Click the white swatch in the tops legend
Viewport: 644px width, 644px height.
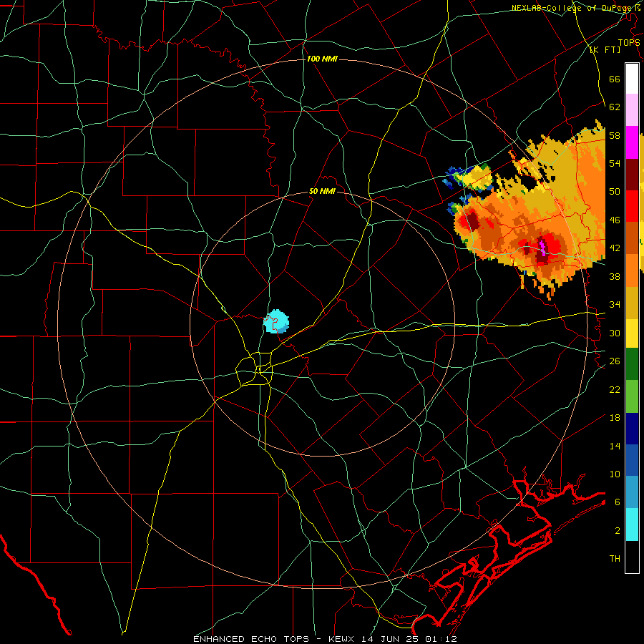coord(632,79)
